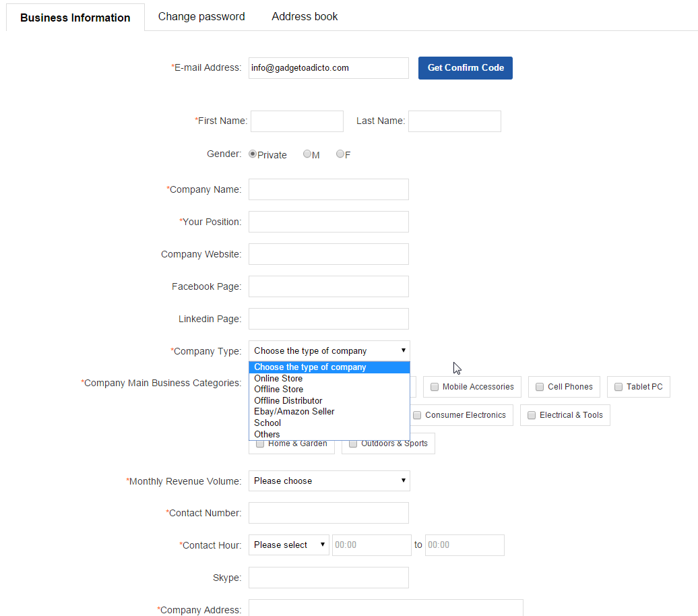
Task: Check the Mobile Accessories category box
Action: click(x=435, y=387)
